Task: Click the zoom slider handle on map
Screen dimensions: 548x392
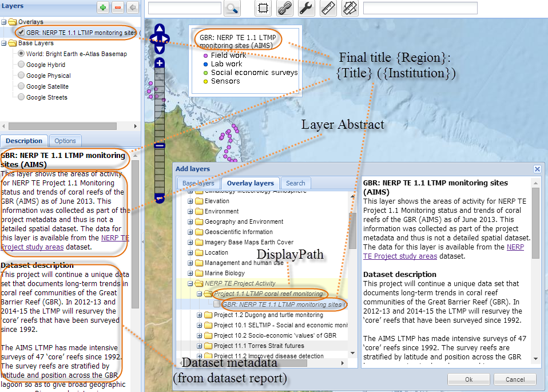Action: tap(160, 146)
